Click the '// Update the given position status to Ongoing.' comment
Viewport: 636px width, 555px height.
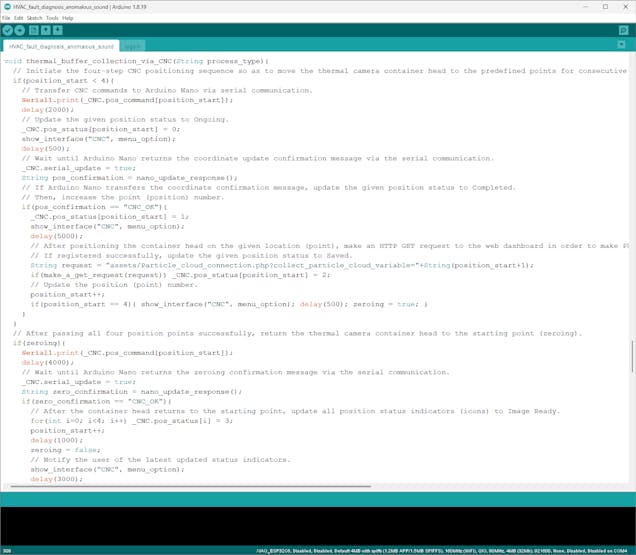pos(125,119)
